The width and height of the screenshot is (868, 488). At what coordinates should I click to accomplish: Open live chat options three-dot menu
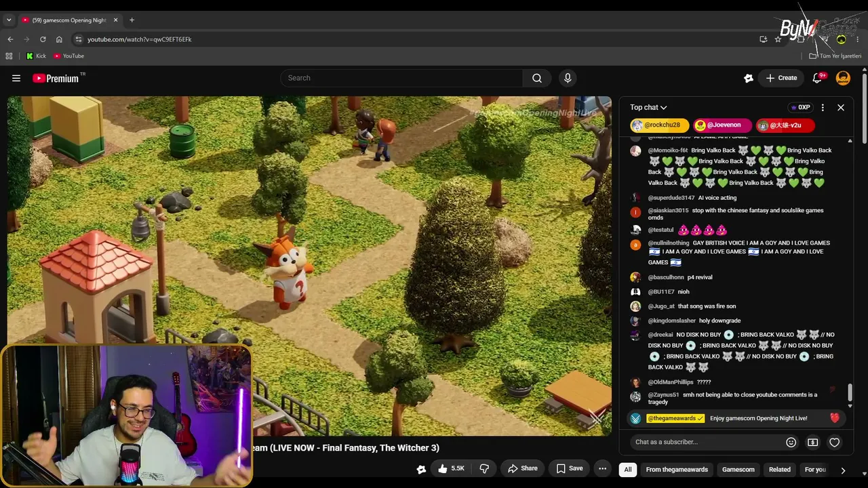[823, 107]
